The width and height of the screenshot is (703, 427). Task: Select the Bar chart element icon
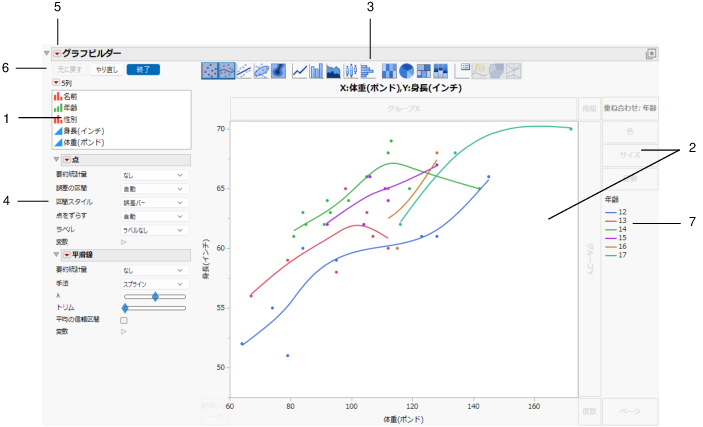click(x=317, y=71)
